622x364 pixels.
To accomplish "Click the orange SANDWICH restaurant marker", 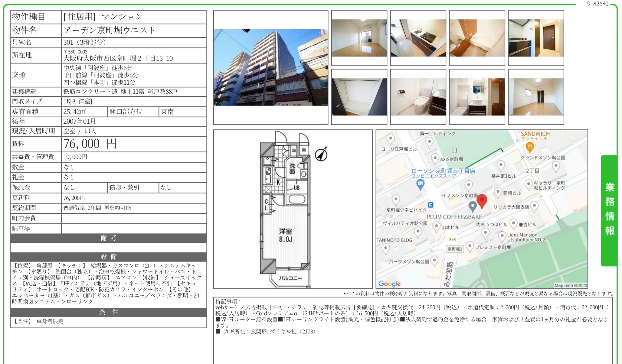I will pyautogui.click(x=529, y=147).
